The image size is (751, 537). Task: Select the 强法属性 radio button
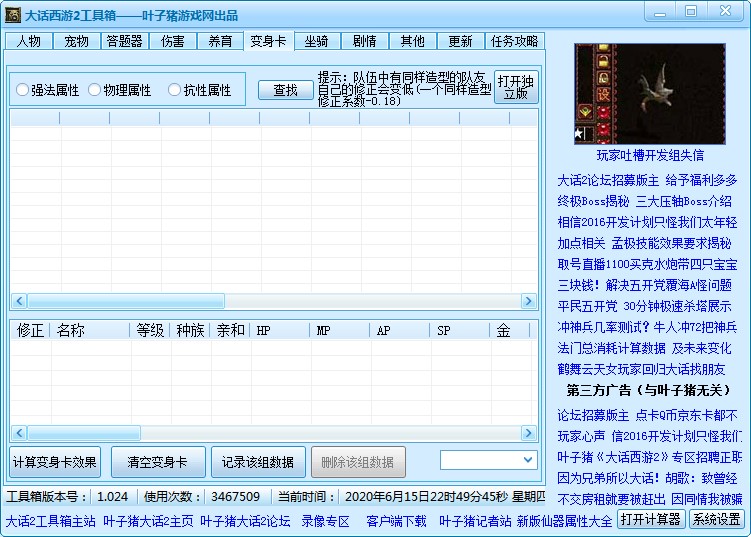click(x=23, y=90)
